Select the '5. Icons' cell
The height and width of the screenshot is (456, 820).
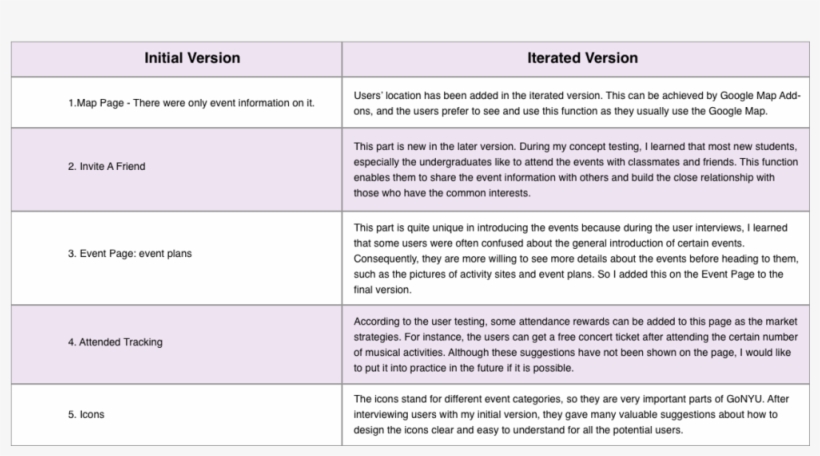(86, 414)
